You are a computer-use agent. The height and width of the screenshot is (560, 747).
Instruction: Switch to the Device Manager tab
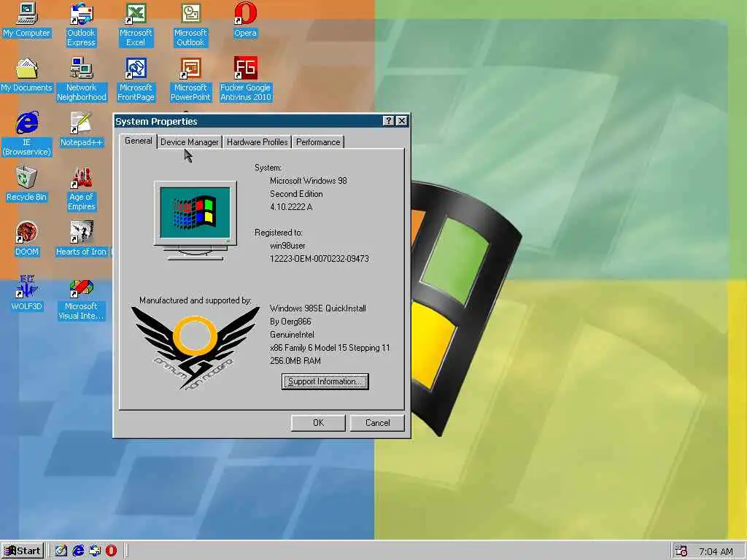tap(189, 142)
